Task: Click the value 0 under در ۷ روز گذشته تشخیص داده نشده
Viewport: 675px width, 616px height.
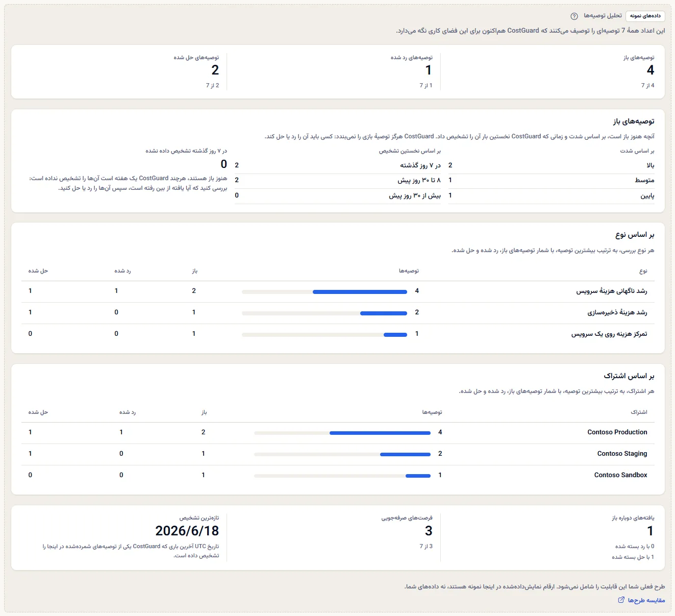Action: [x=223, y=164]
